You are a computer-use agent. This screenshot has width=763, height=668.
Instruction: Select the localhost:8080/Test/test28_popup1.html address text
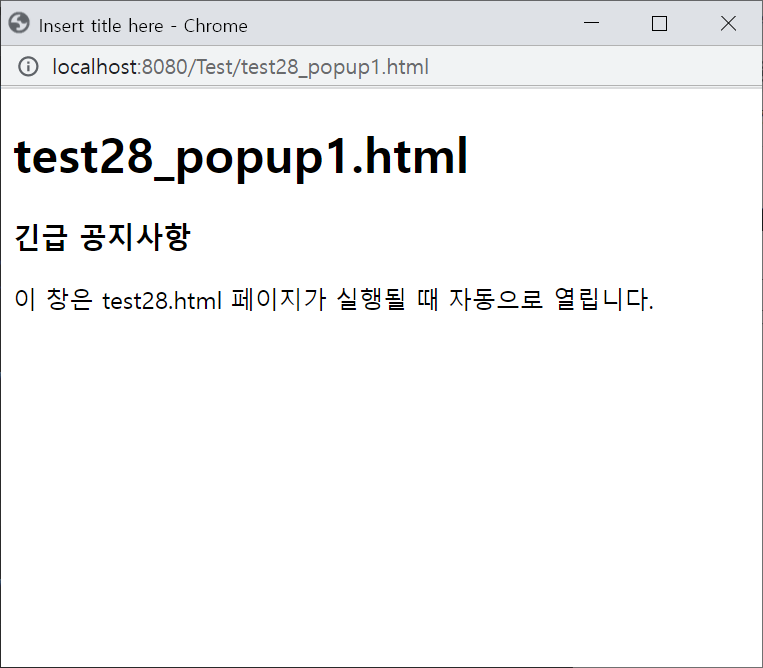pyautogui.click(x=240, y=67)
